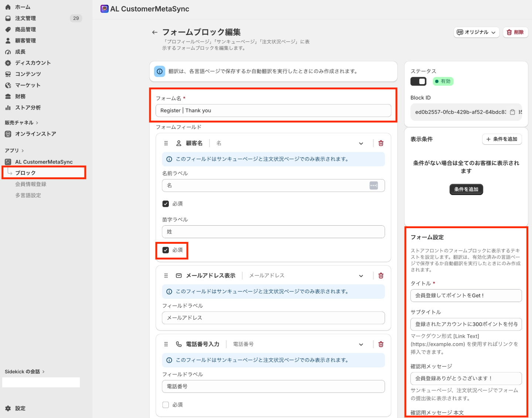Screen dimensions: 532x418
Task: Click the info icon in translation banner
Action: 160,71
